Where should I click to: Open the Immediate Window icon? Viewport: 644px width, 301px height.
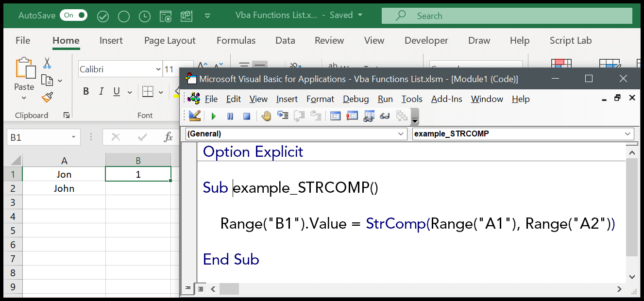coord(352,116)
